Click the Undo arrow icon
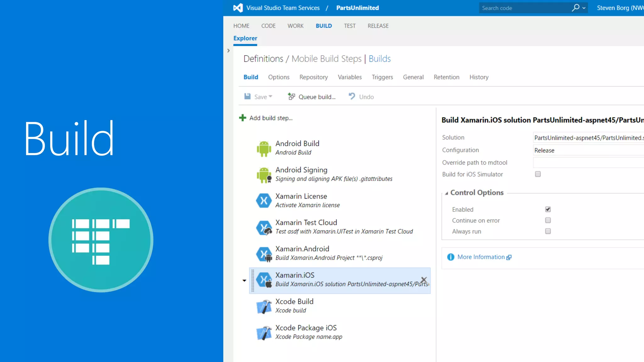 (x=352, y=96)
